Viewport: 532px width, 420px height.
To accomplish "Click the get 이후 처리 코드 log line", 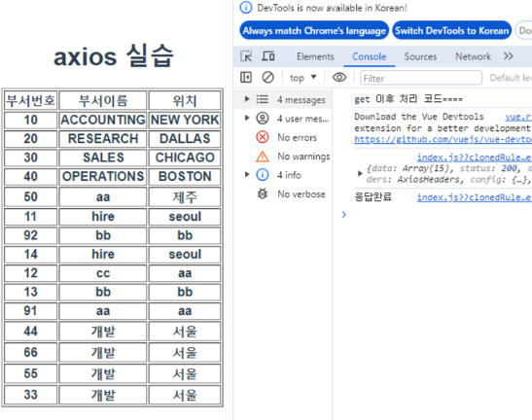I will (x=408, y=99).
